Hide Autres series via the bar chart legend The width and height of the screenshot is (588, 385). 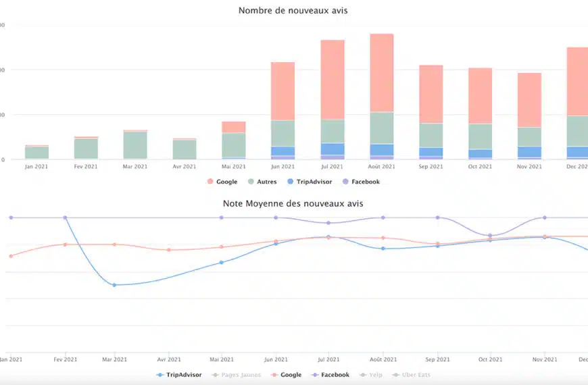click(x=264, y=182)
